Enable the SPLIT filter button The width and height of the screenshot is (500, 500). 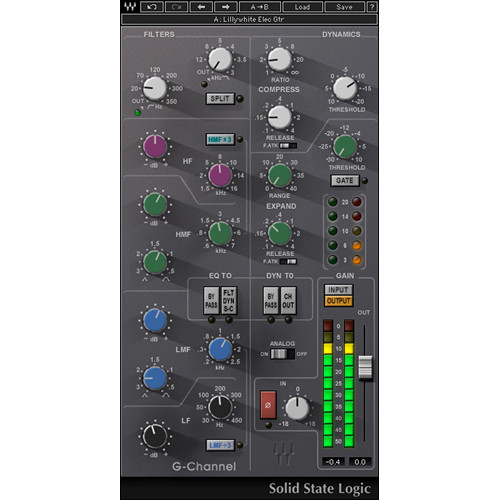pyautogui.click(x=220, y=99)
